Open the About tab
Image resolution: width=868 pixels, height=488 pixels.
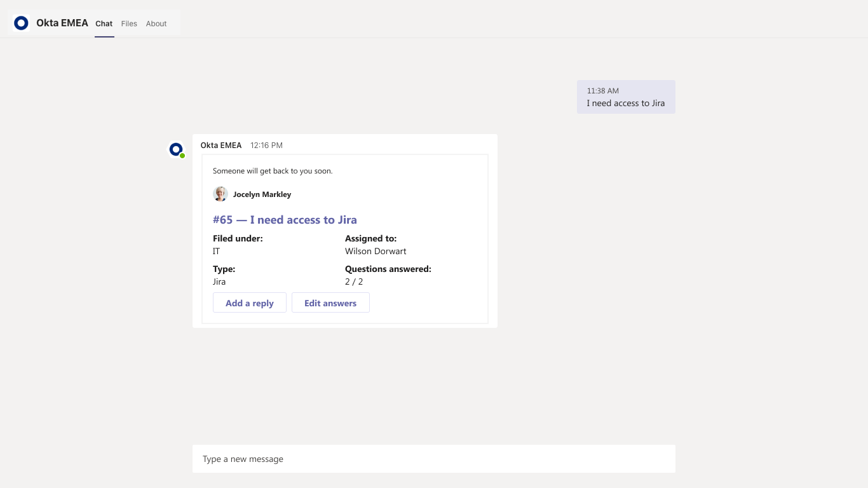pyautogui.click(x=156, y=24)
